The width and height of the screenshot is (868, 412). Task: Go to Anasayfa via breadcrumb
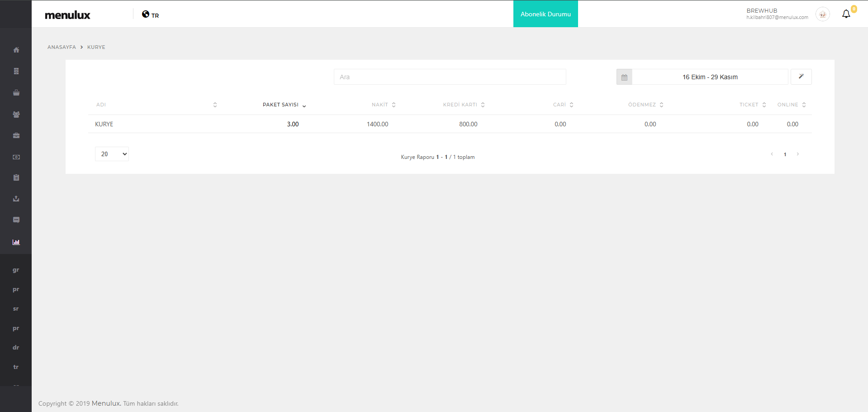(x=62, y=47)
